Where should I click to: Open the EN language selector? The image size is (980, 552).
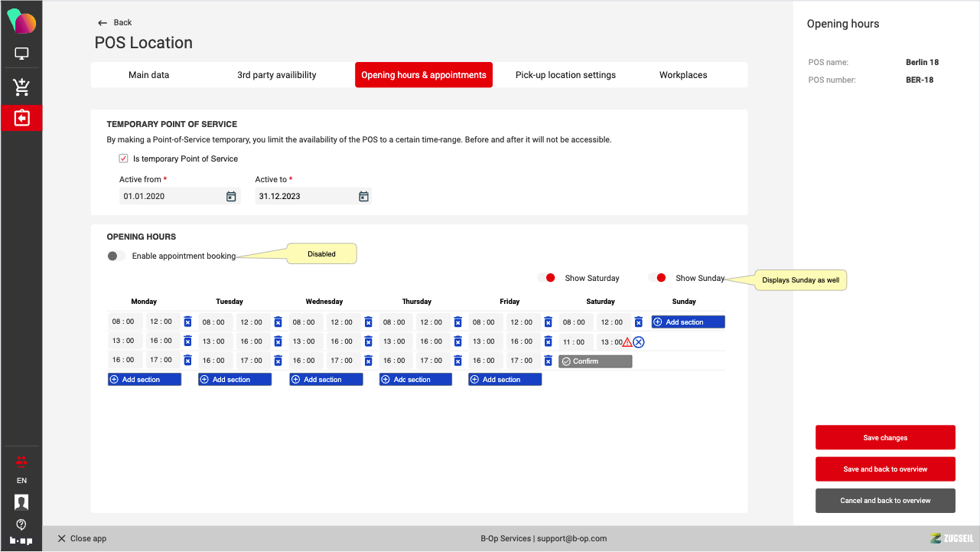point(21,481)
